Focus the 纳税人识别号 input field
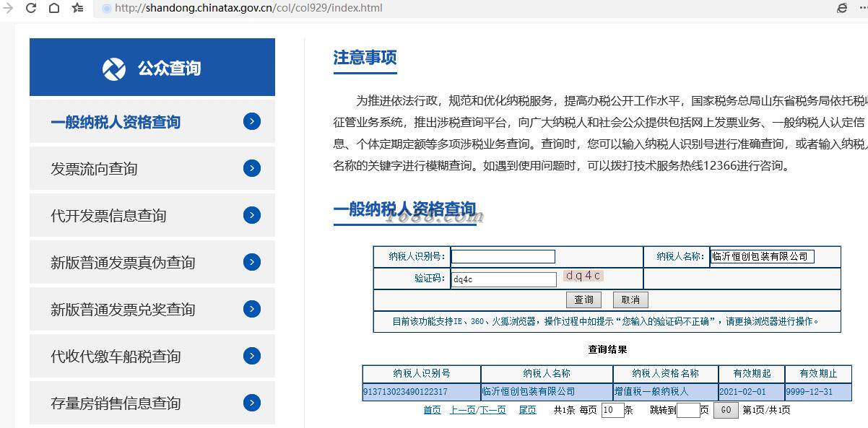868x428 pixels. (503, 256)
